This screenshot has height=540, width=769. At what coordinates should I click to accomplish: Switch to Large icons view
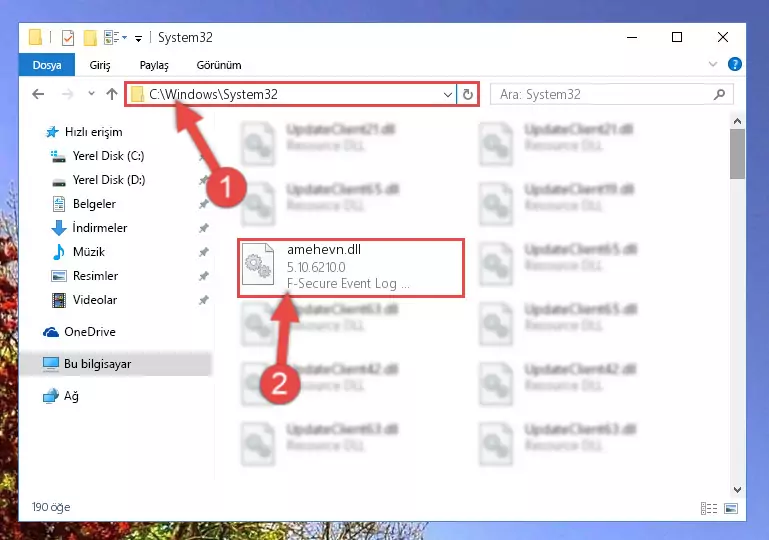point(731,509)
